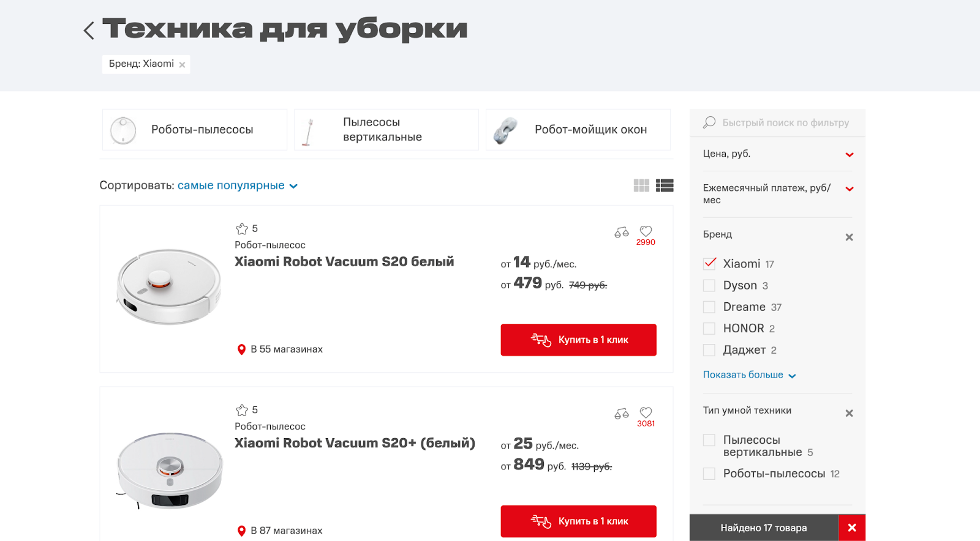The image size is (980, 541).
Task: Open the Роботы-пылесосы category tab
Action: pyautogui.click(x=194, y=130)
